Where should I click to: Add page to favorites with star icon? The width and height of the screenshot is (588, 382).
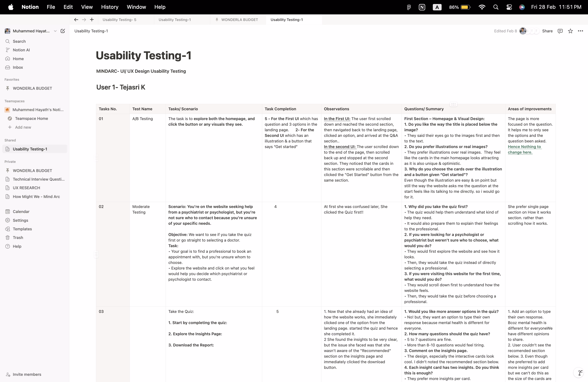pyautogui.click(x=570, y=31)
